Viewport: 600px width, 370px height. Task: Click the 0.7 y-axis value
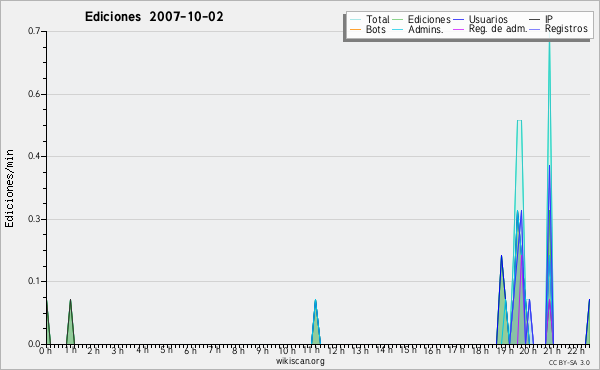pos(34,31)
